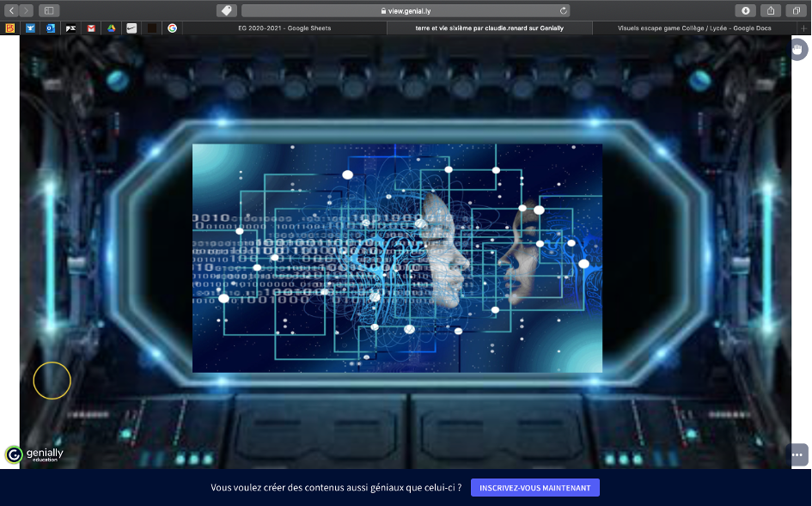Click the 'Vous voulez créer des contenus' banner text
The height and width of the screenshot is (506, 812).
(336, 488)
